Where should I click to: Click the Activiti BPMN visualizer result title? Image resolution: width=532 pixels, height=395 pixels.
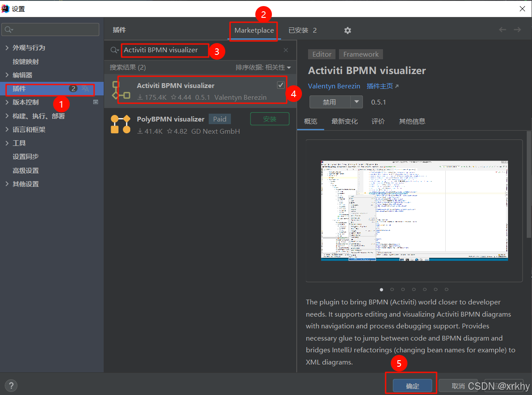coord(176,85)
